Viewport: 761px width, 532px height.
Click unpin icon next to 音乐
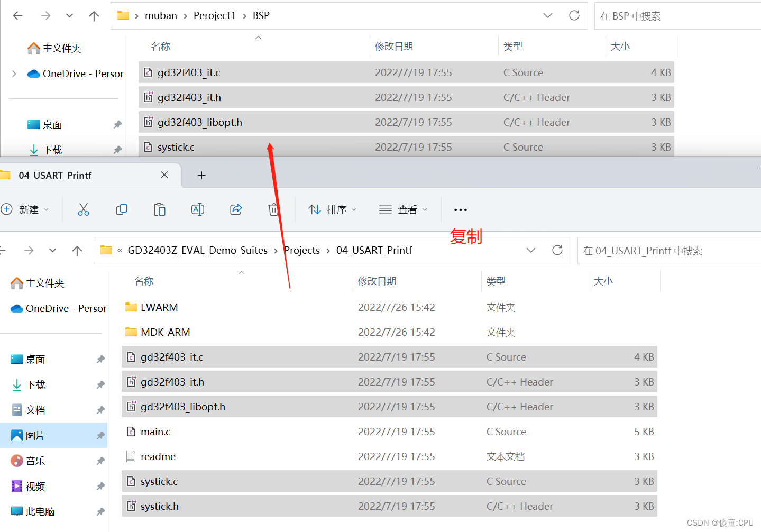pos(100,461)
